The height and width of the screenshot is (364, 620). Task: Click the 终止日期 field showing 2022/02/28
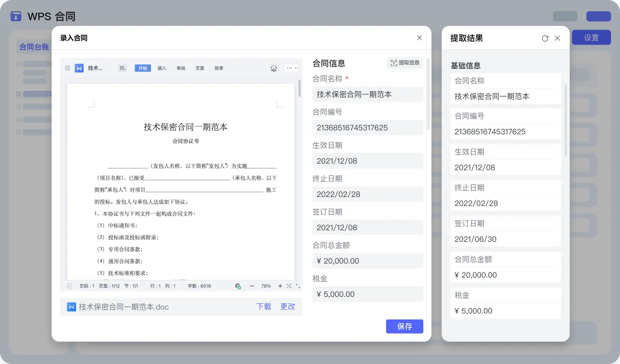click(368, 194)
